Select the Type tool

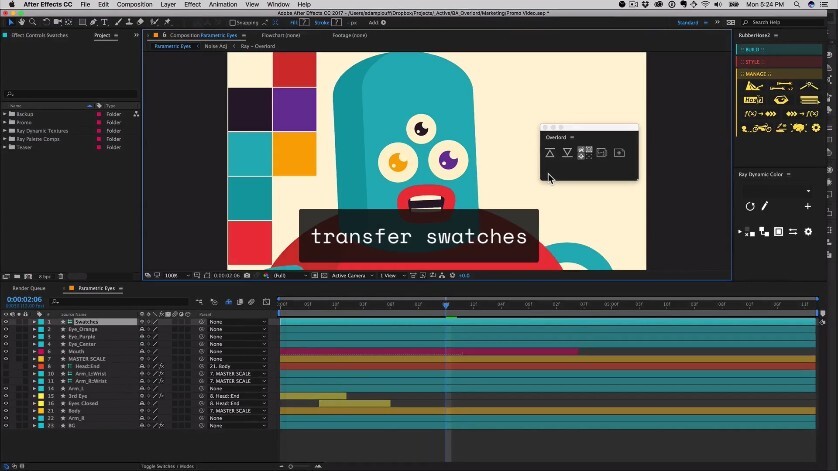pos(104,22)
